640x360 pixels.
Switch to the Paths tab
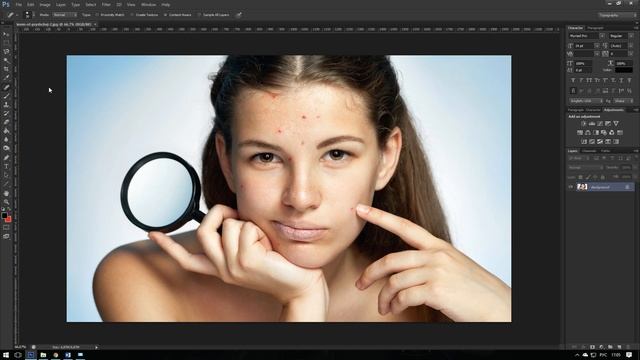click(x=605, y=151)
